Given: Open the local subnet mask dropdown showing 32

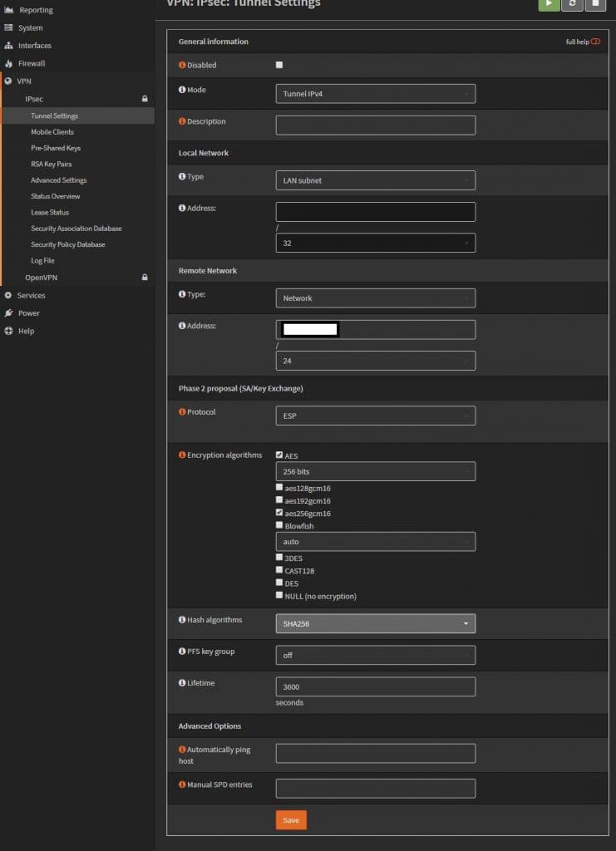Looking at the screenshot, I should tap(376, 243).
